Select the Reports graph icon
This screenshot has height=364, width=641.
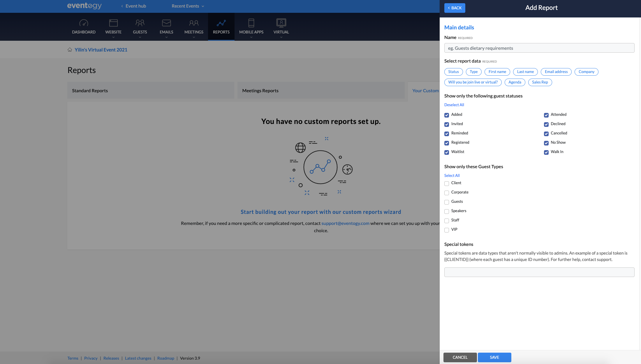click(x=221, y=23)
